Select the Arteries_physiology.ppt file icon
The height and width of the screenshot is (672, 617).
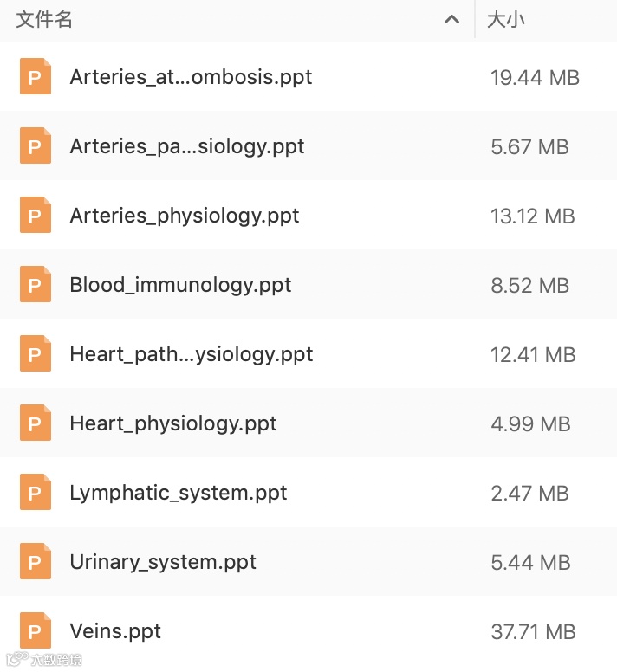coord(35,216)
